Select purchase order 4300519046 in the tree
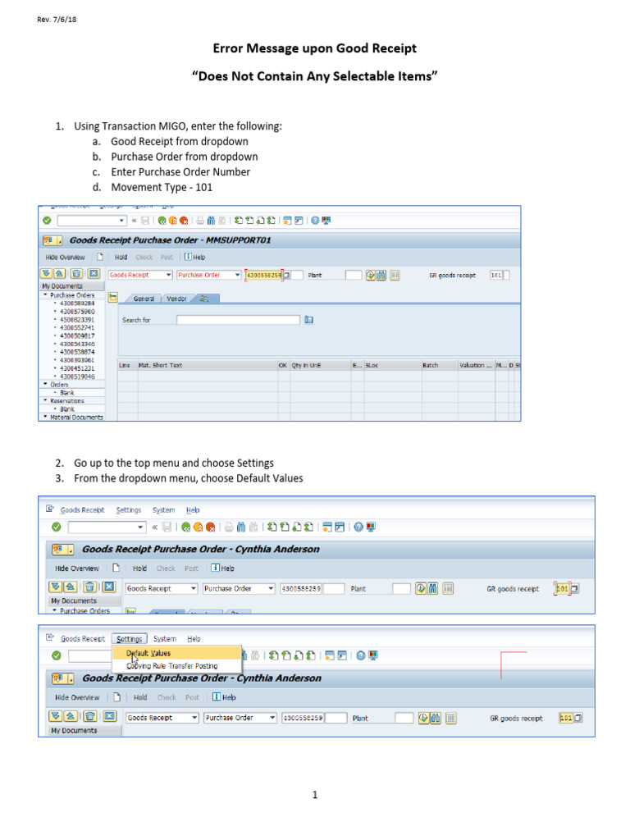Screen dimensions: 630x840 [77, 377]
